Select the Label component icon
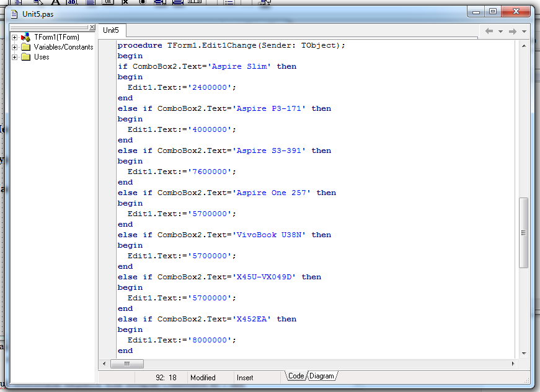Image resolution: width=540 pixels, height=392 pixels. 55,2
